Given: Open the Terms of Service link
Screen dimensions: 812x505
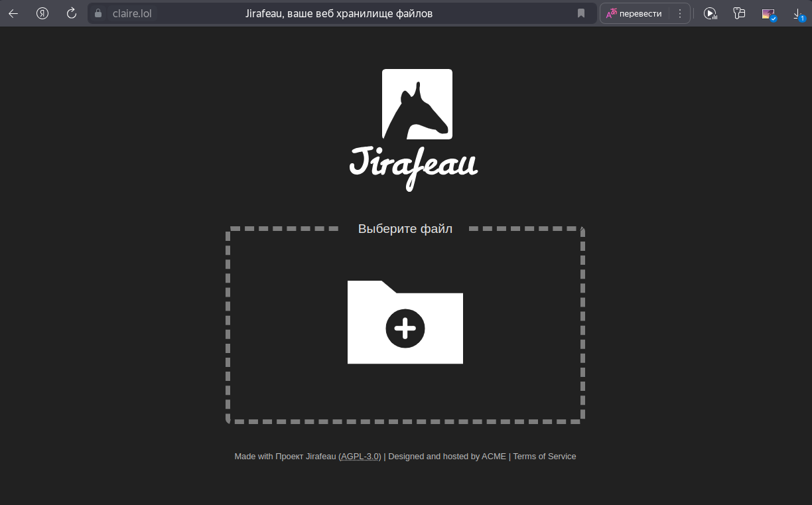Looking at the screenshot, I should tap(545, 457).
